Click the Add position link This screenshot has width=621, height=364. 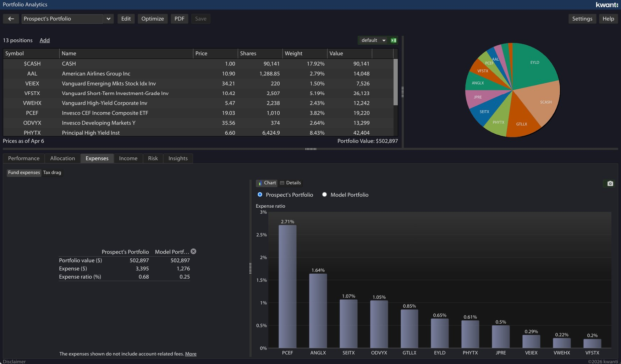tap(45, 40)
